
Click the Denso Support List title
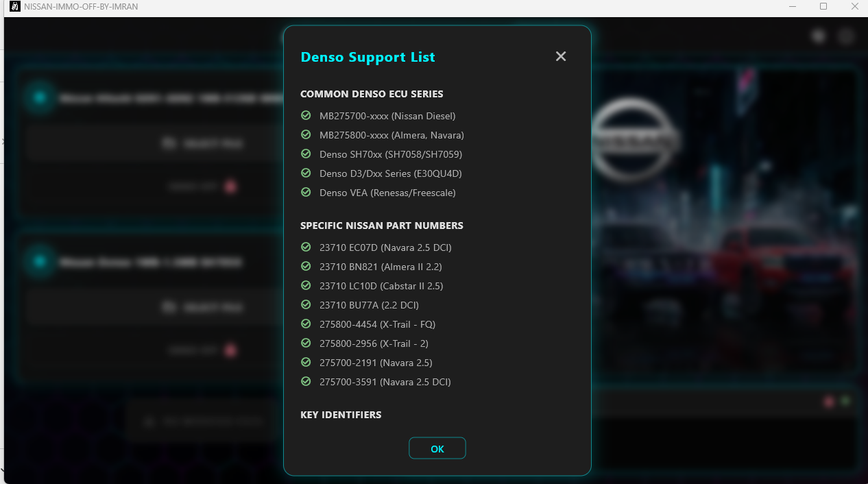(367, 57)
